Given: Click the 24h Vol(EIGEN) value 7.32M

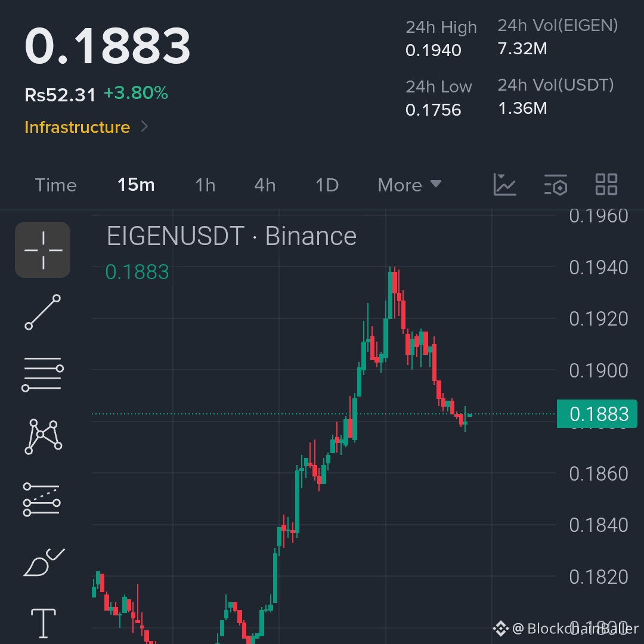Looking at the screenshot, I should tap(522, 49).
